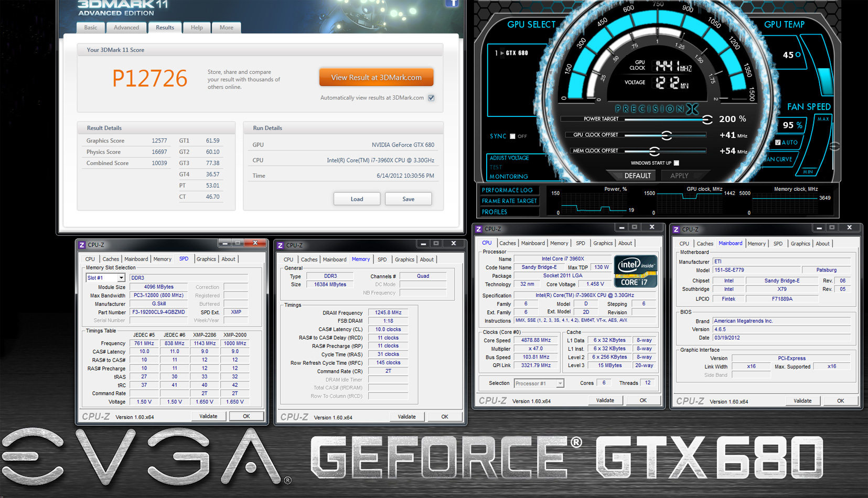Toggle the SYNC checkbox in Precision X
The height and width of the screenshot is (498, 868).
(512, 136)
